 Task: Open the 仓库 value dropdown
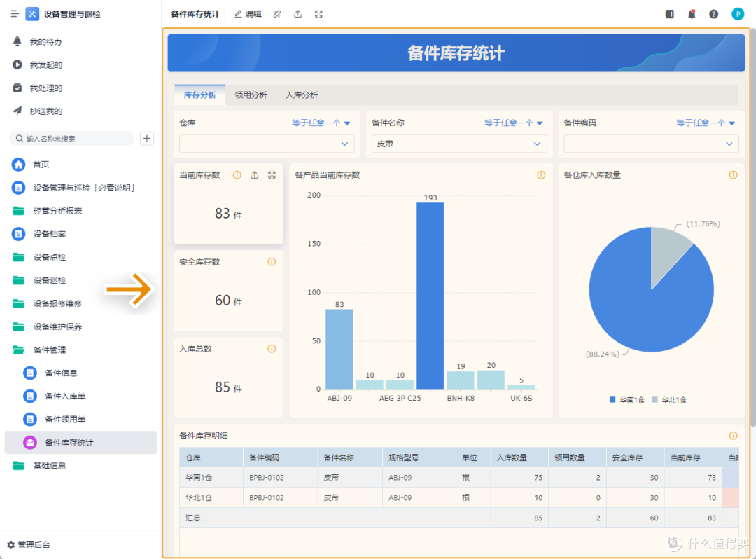(x=267, y=144)
